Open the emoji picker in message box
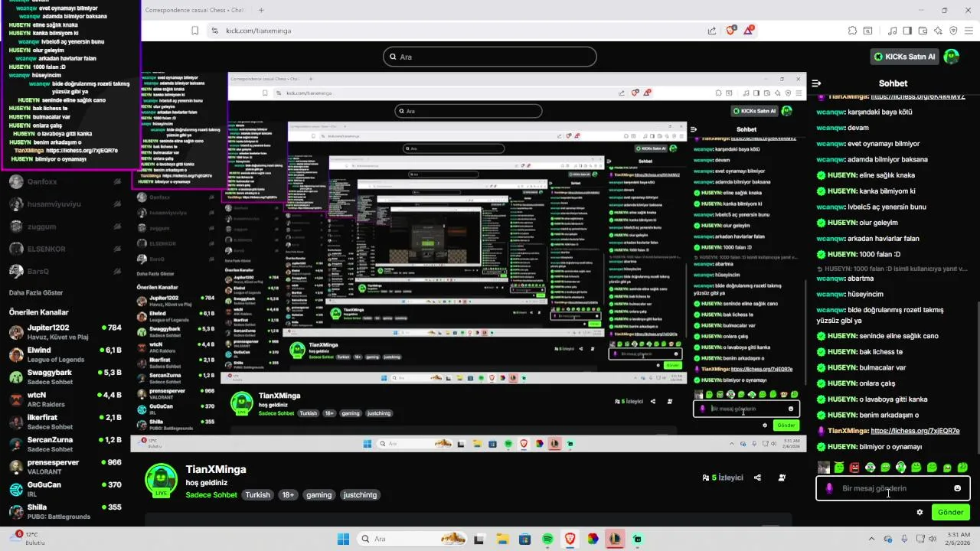 coord(957,488)
